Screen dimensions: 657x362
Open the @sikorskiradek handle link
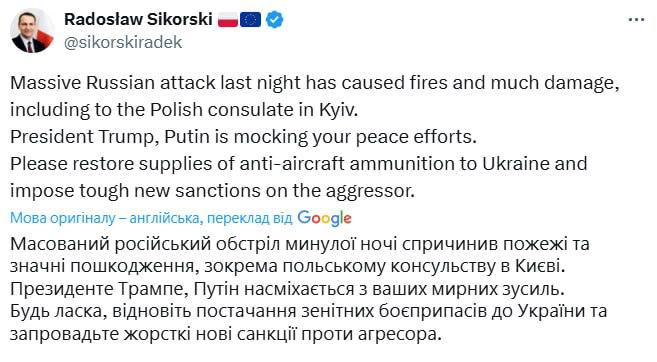point(123,42)
